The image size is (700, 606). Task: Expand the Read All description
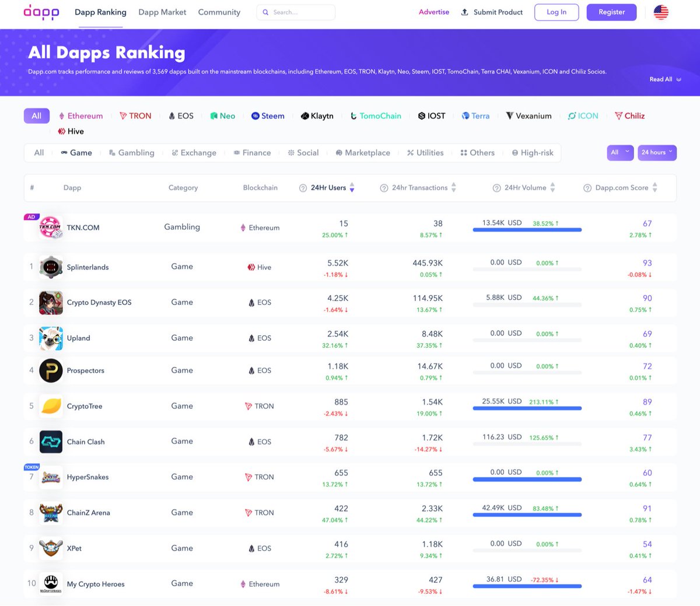(665, 79)
